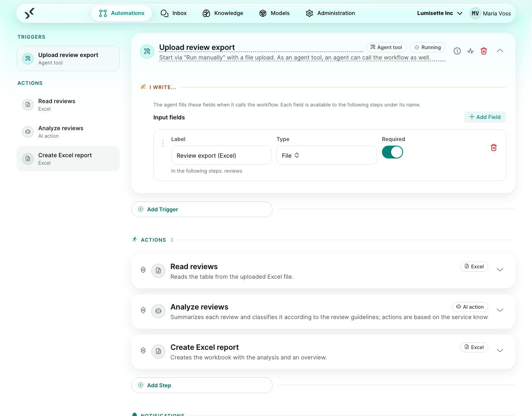Open the Administration tab
Viewport: 532px width, 416px height.
[x=330, y=13]
